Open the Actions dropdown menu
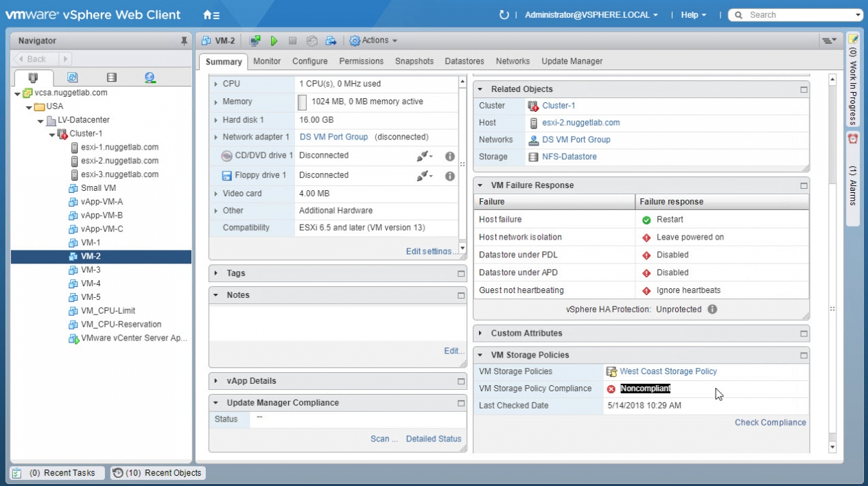The image size is (868, 486). [x=374, y=41]
